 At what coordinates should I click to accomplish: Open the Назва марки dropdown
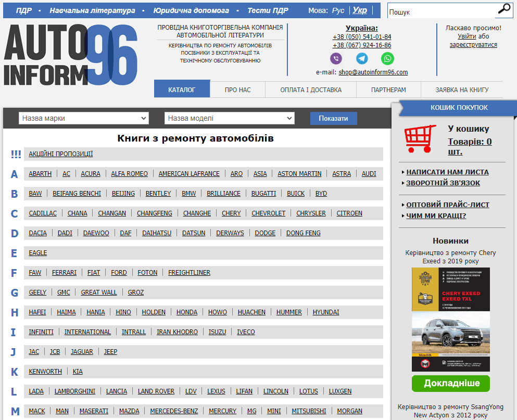83,118
